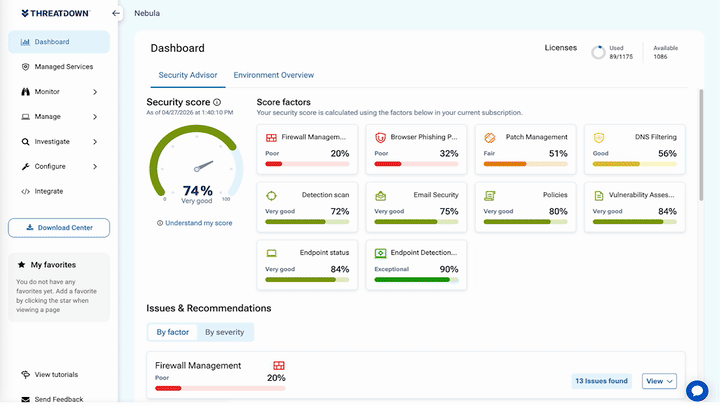Click the Email Security envelope icon
Image resolution: width=720 pixels, height=405 pixels.
[x=380, y=196]
